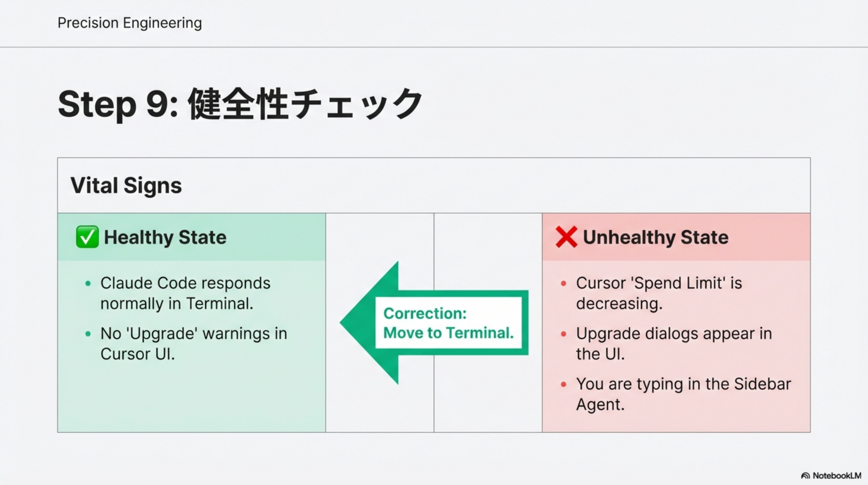Image resolution: width=868 pixels, height=485 pixels.
Task: Select the Unhealthy State heading text
Action: pos(656,237)
